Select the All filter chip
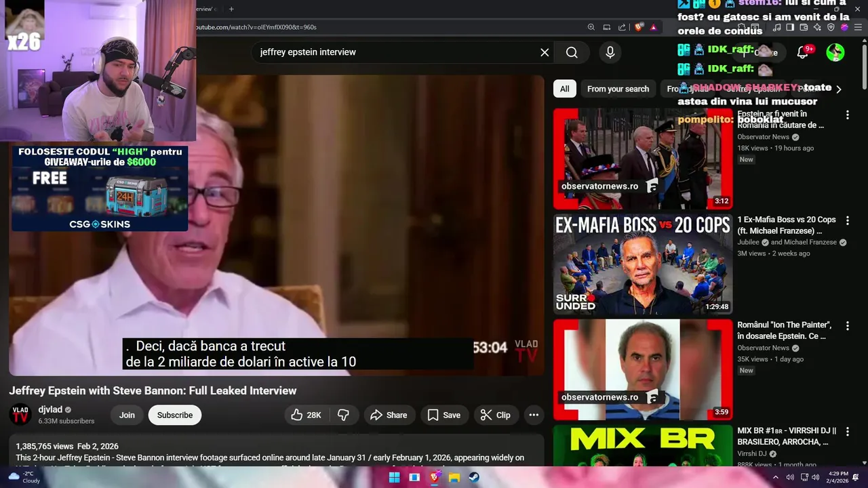This screenshot has width=868, height=488. tap(564, 89)
